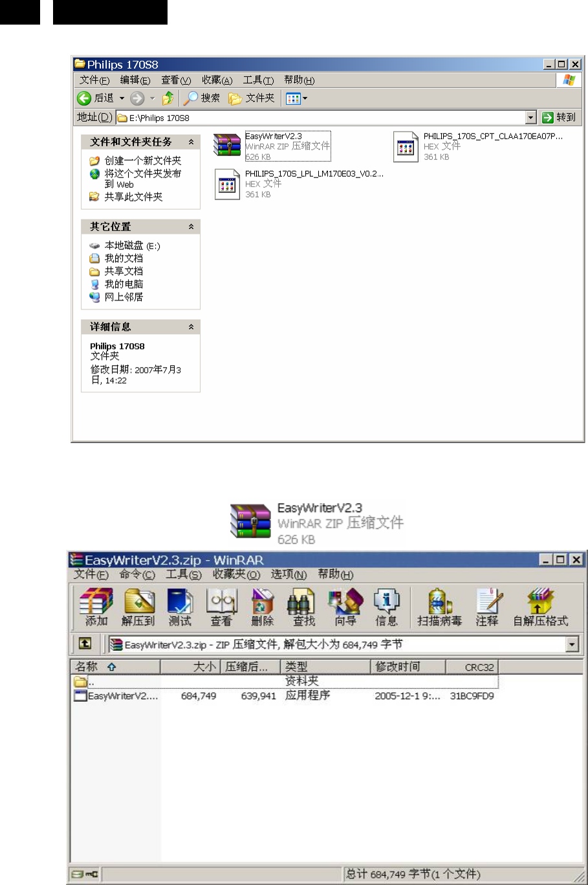Image resolution: width=588 pixels, height=885 pixels.
Task: Click 共享此文件夹 link
Action: [x=126, y=197]
